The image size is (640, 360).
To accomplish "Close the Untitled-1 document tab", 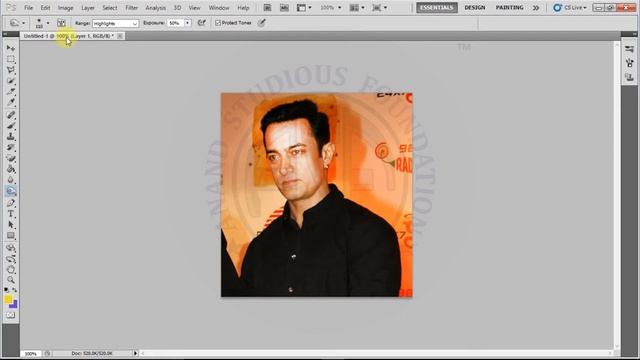I will pyautogui.click(x=120, y=36).
